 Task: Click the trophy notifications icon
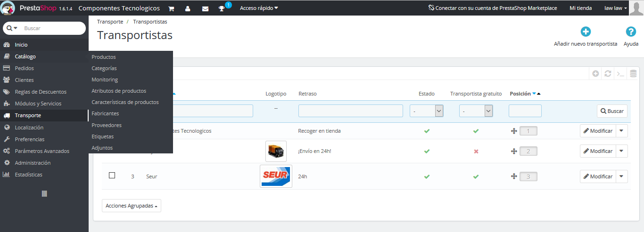[x=222, y=8]
